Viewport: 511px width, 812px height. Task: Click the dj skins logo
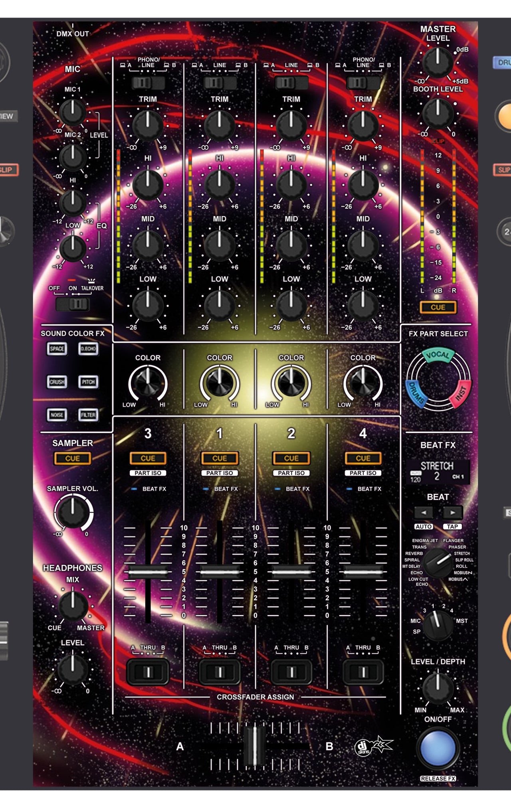(x=374, y=746)
